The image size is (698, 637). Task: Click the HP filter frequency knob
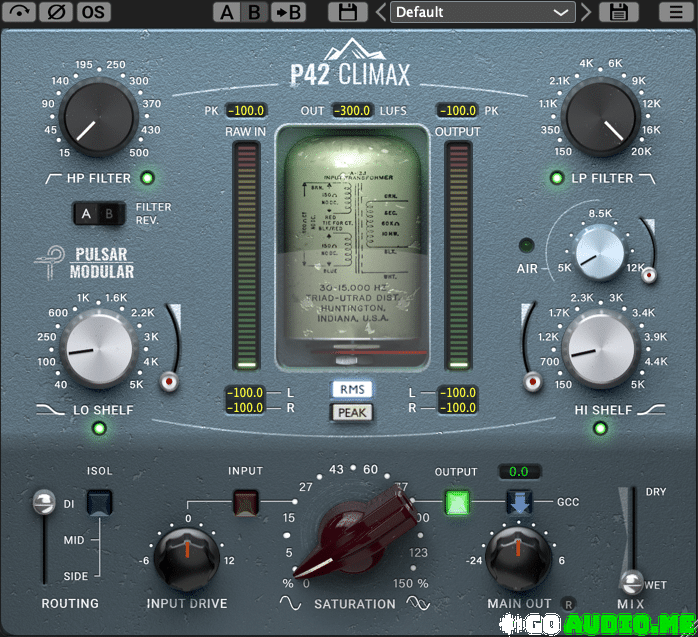point(98,117)
